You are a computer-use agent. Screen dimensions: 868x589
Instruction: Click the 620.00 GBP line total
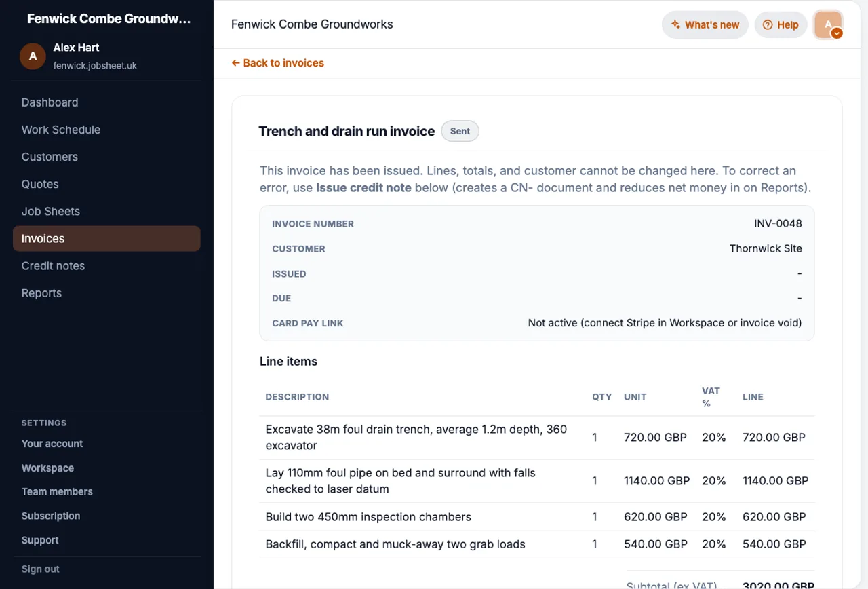[x=774, y=517]
